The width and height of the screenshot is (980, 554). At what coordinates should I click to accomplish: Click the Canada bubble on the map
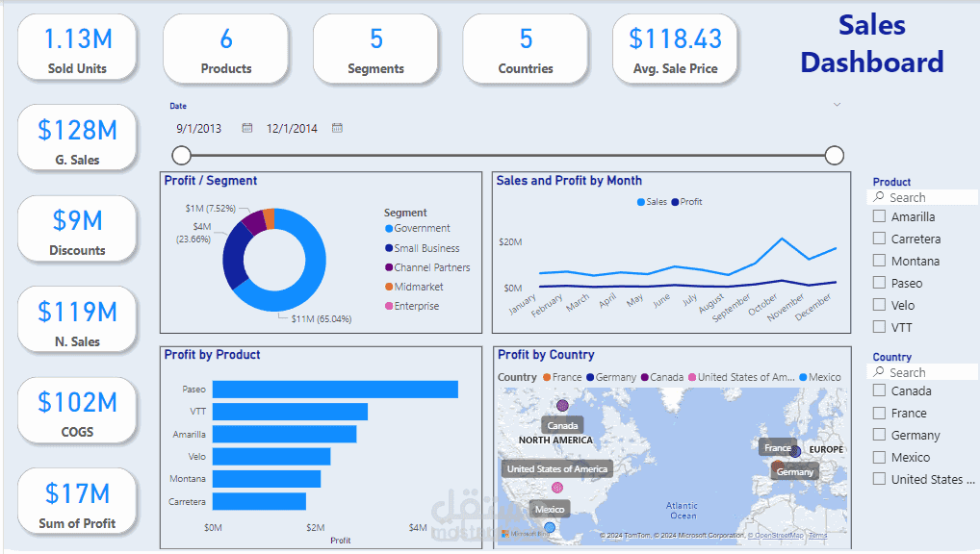[x=562, y=405]
